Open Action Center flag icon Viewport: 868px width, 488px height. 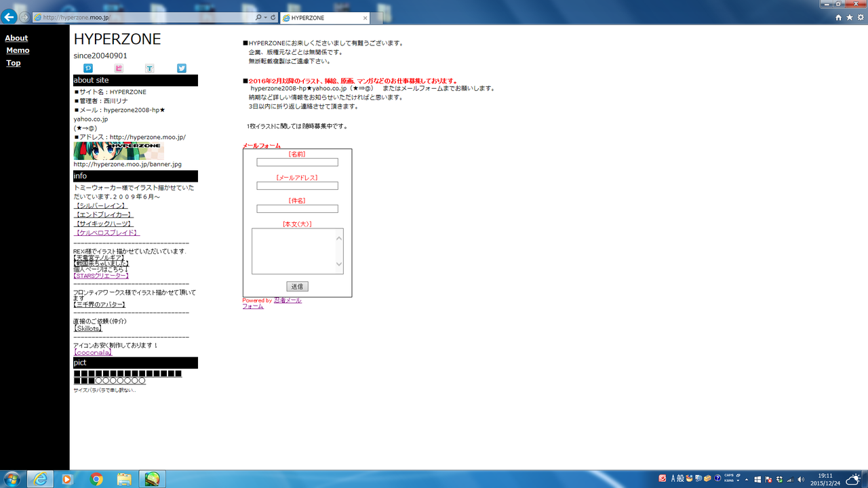768,479
